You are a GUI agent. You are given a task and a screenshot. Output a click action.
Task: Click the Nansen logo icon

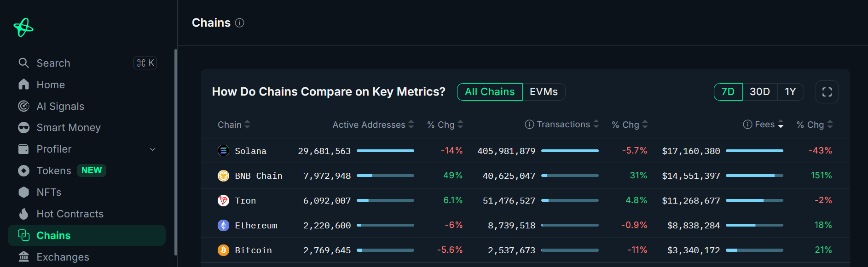coord(23,28)
